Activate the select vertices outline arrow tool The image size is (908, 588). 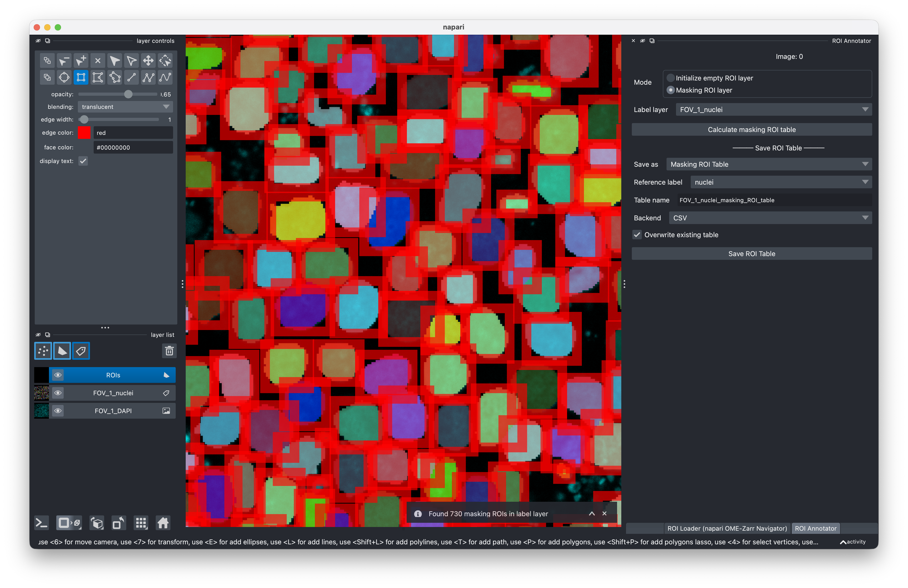131,61
